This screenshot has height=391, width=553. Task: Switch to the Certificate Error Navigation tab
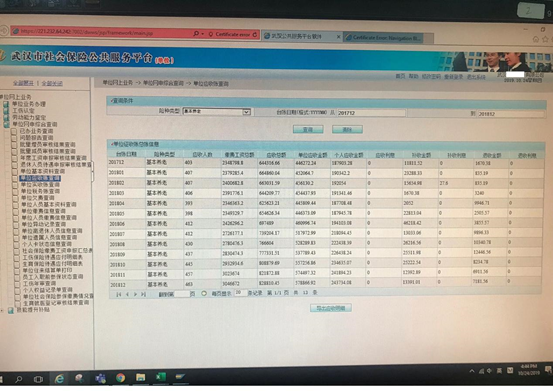[x=384, y=38]
